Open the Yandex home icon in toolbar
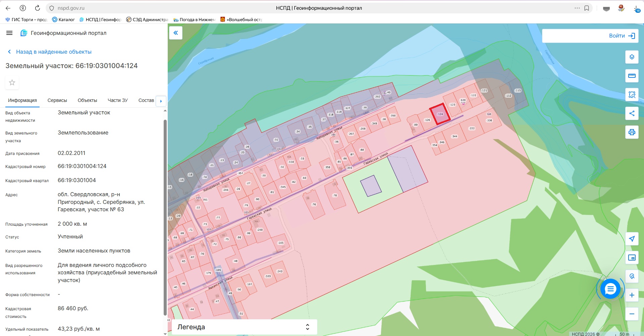This screenshot has width=644, height=336. pos(23,8)
